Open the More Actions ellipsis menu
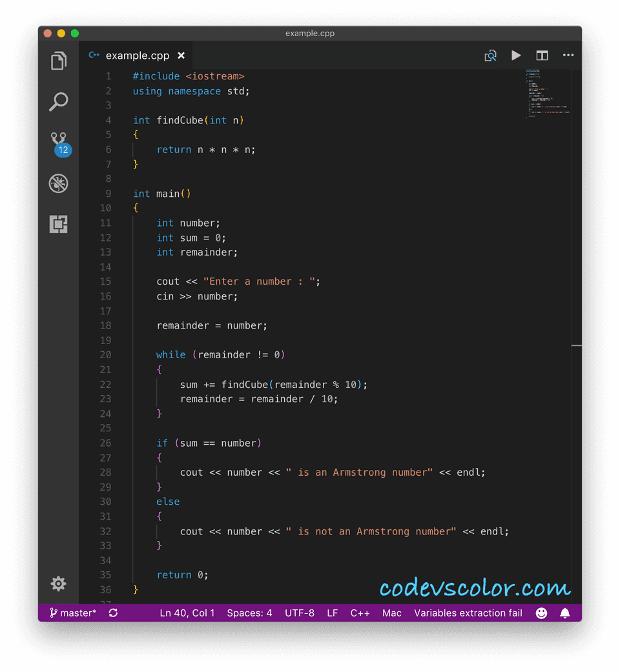This screenshot has height=672, width=620. (x=568, y=55)
